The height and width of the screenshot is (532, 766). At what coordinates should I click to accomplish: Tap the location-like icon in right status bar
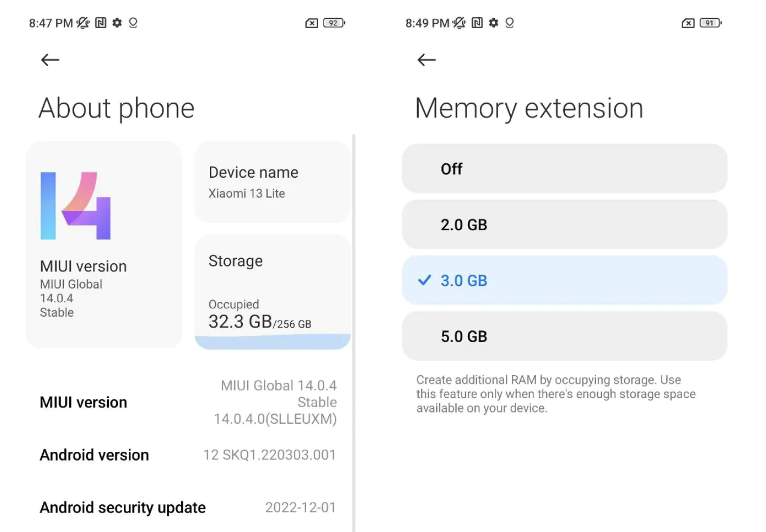click(x=510, y=23)
